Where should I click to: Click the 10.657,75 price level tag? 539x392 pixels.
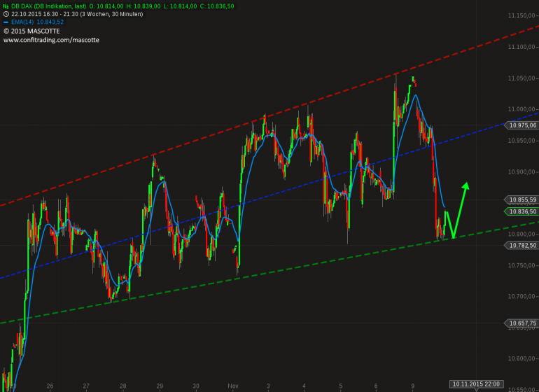tap(521, 323)
